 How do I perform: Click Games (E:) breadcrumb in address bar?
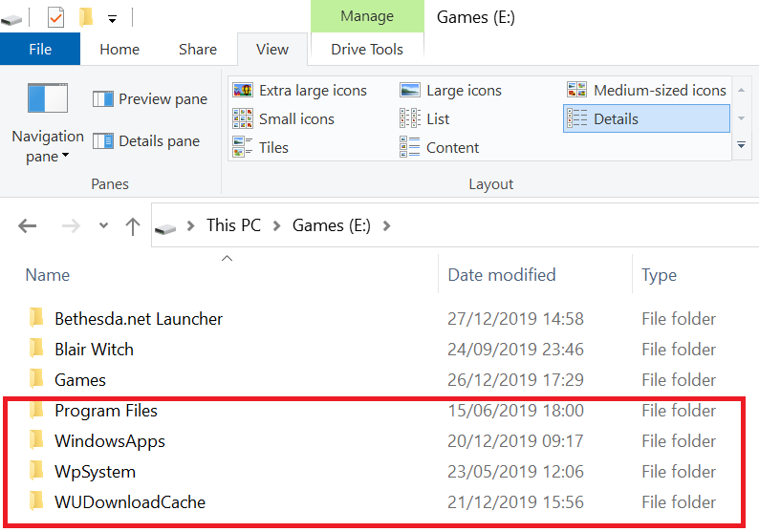pyautogui.click(x=332, y=225)
